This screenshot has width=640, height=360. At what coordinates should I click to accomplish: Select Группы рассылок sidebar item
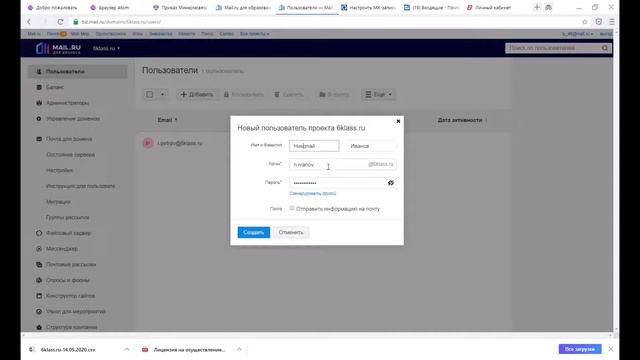(67, 218)
